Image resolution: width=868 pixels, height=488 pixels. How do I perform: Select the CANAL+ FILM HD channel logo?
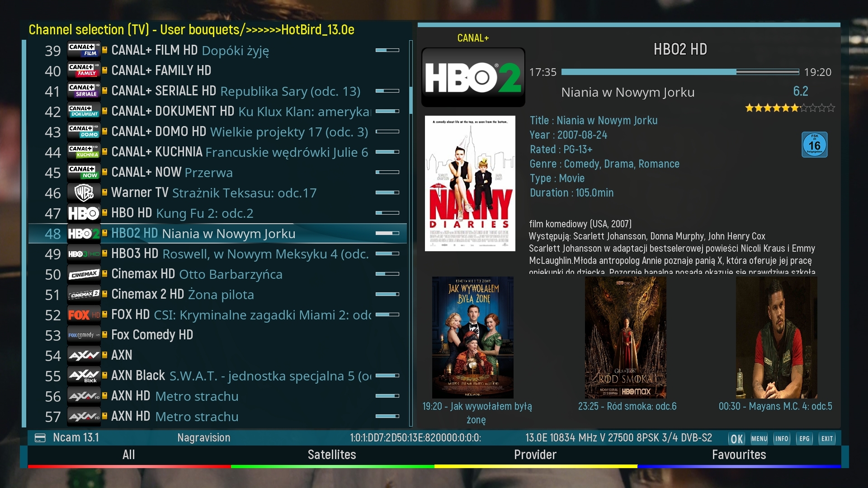(x=84, y=50)
